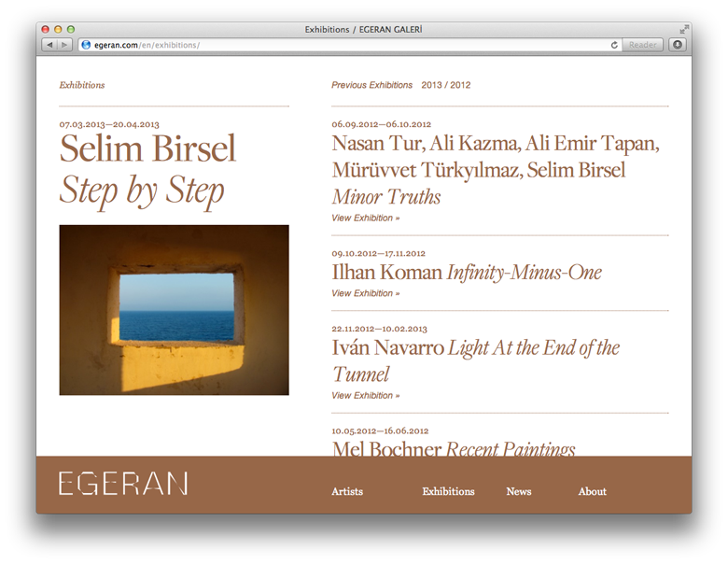Click the Safari forward arrow button
The width and height of the screenshot is (728, 564).
coord(65,45)
